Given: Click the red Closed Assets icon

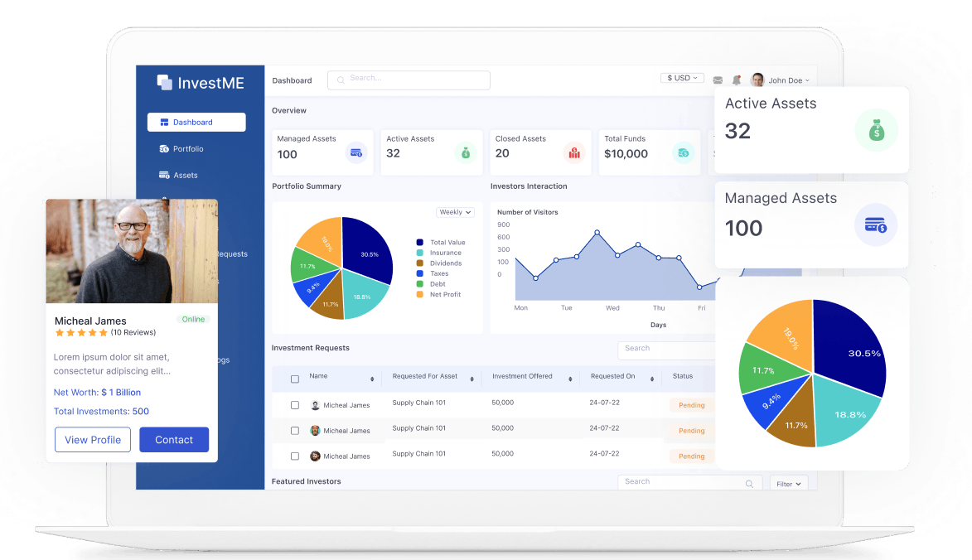Looking at the screenshot, I should click(x=573, y=152).
